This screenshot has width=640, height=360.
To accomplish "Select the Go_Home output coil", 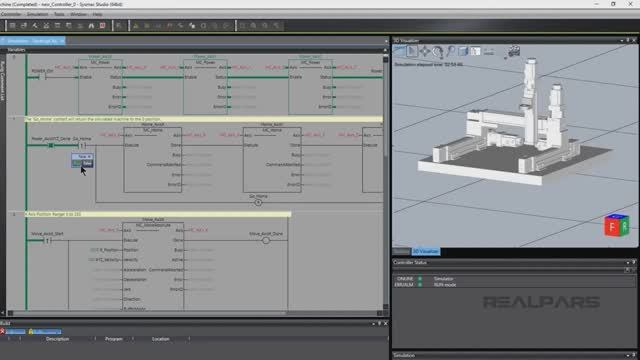I will tap(258, 202).
